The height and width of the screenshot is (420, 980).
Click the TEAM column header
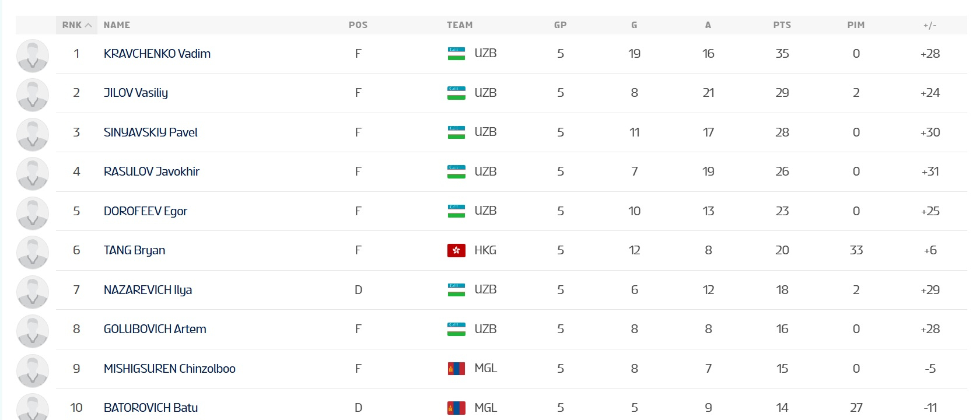(x=460, y=25)
